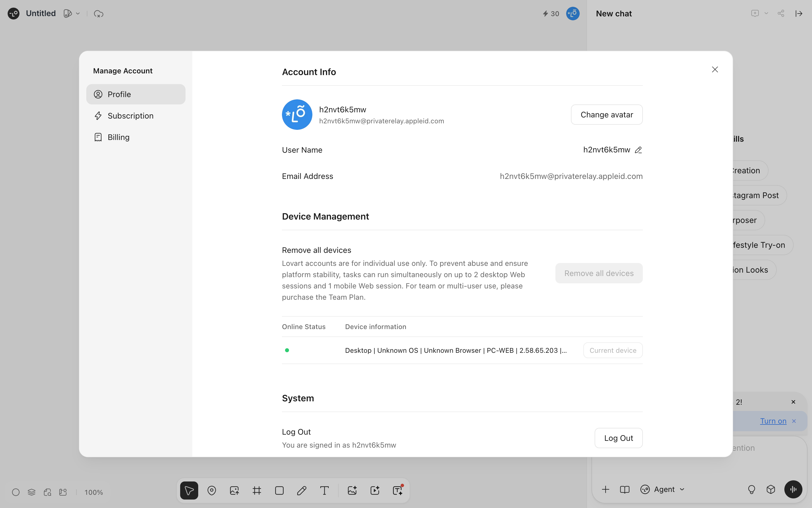Viewport: 812px width, 508px height.
Task: Select the location pin marker tool
Action: coord(212,491)
